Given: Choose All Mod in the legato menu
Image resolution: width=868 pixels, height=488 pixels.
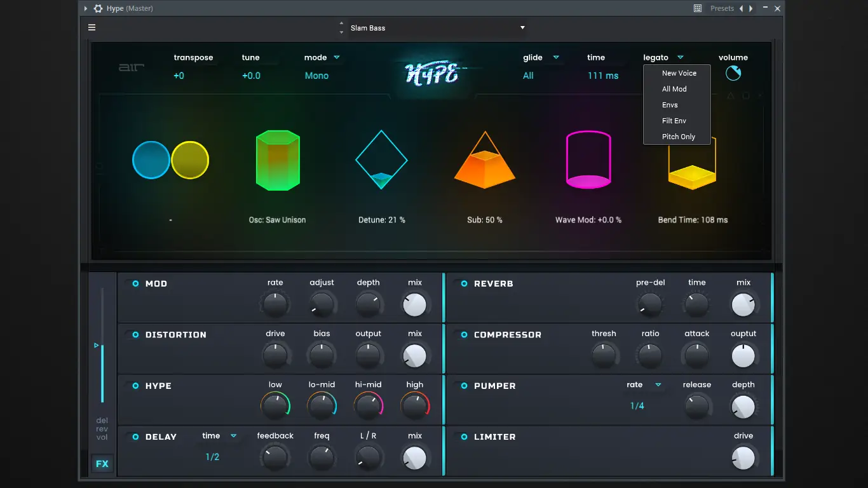Looking at the screenshot, I should (x=674, y=89).
